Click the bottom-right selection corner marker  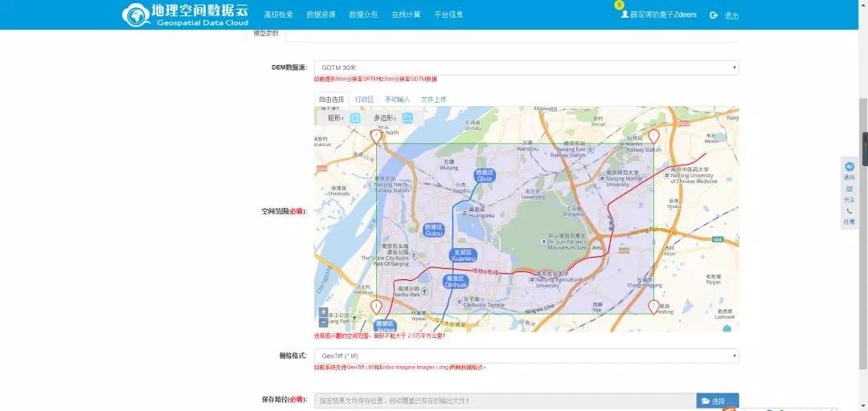click(653, 307)
